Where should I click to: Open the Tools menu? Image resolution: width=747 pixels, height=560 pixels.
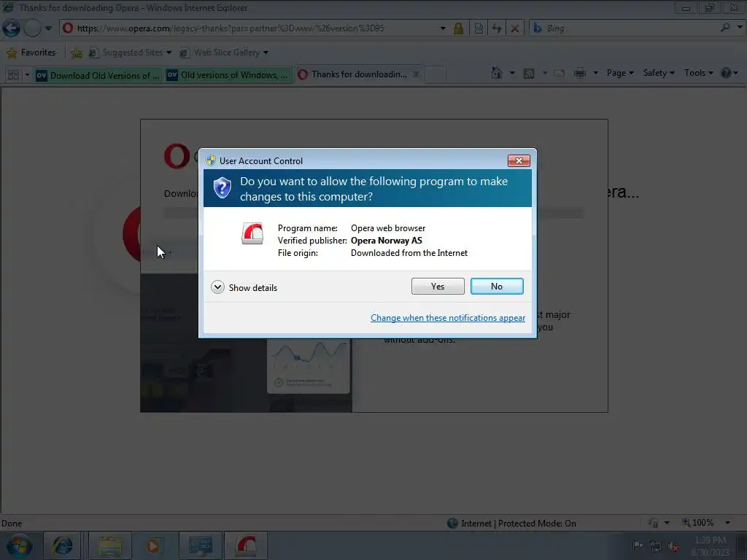(x=698, y=73)
